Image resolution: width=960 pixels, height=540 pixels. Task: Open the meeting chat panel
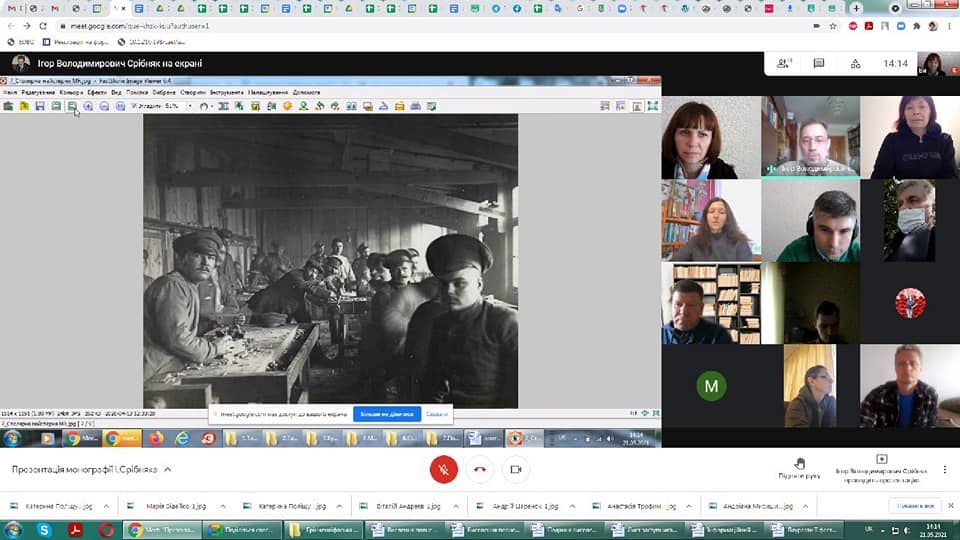819,63
